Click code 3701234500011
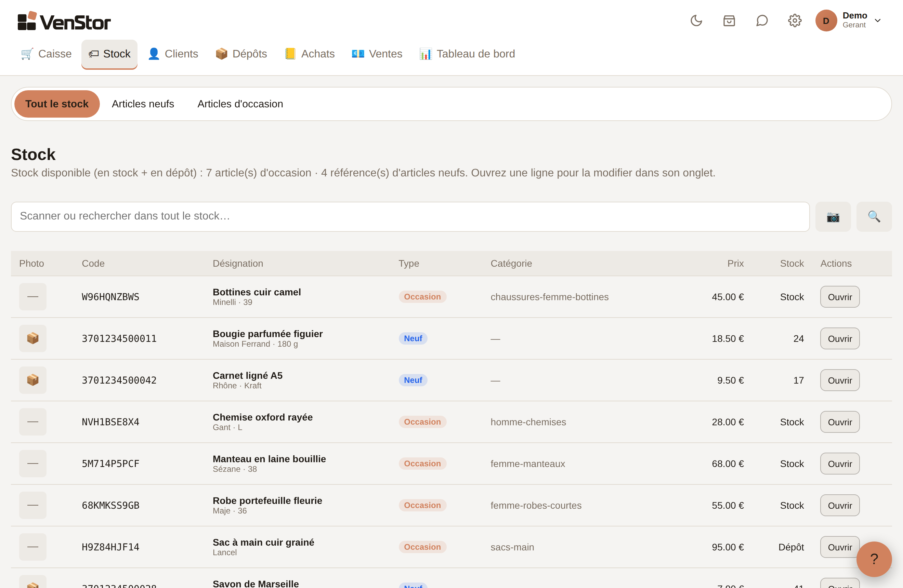903x588 pixels. pos(119,338)
